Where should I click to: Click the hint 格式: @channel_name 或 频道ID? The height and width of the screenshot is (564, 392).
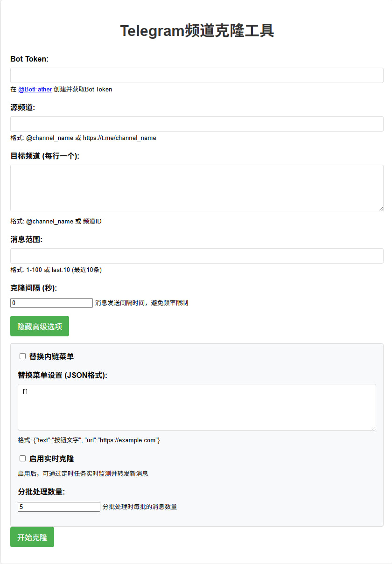tap(56, 221)
